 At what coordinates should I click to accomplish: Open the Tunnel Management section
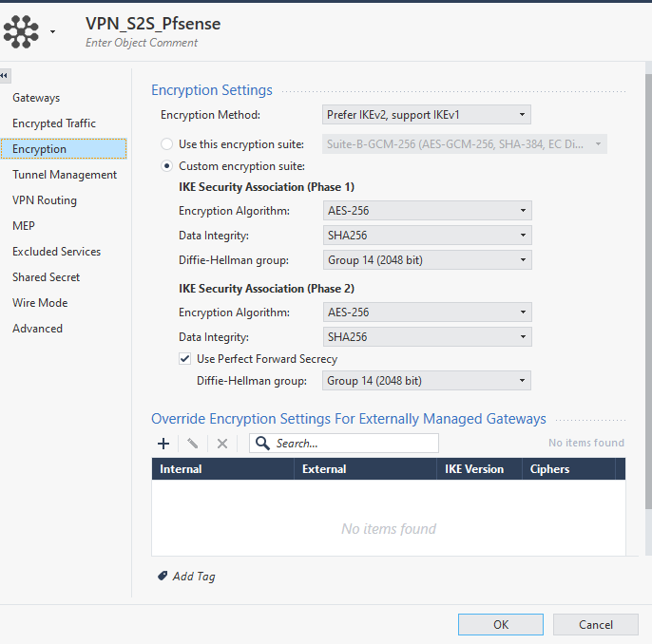65,175
